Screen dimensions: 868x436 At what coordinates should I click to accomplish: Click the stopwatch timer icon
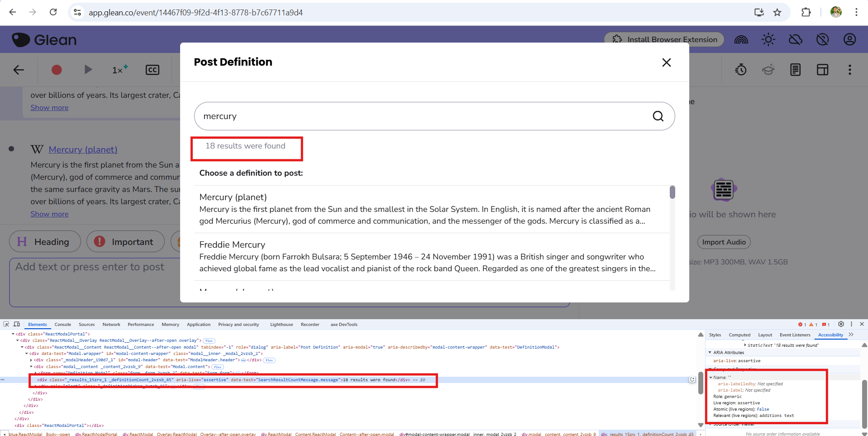[x=741, y=70]
